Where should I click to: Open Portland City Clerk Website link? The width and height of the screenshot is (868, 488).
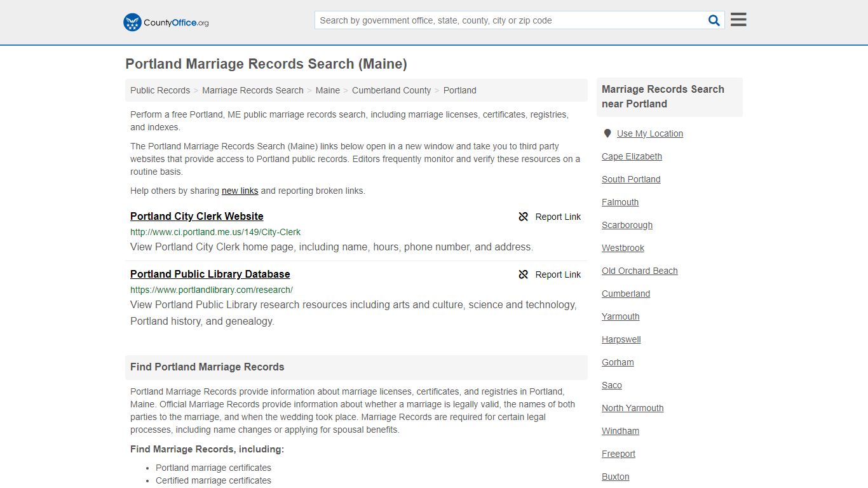tap(197, 216)
